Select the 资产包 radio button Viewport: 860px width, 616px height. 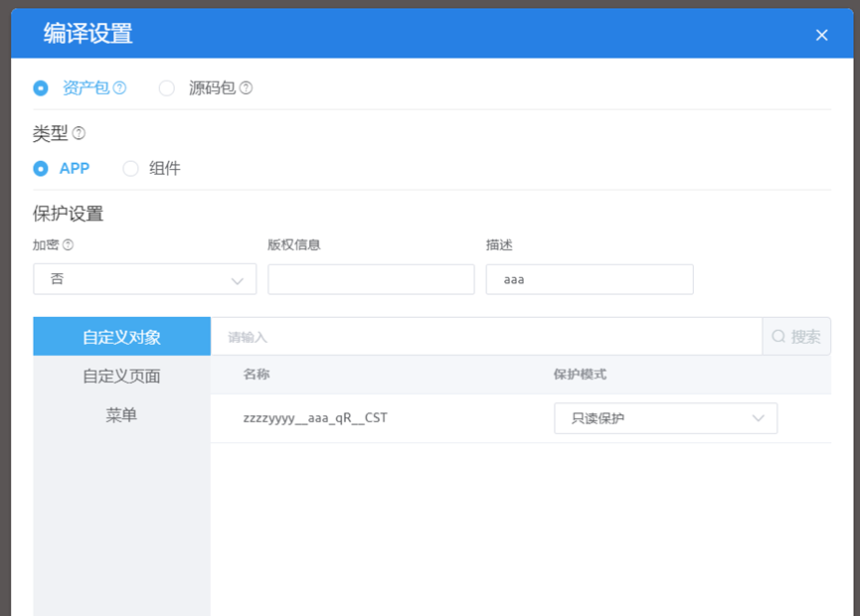click(x=41, y=87)
